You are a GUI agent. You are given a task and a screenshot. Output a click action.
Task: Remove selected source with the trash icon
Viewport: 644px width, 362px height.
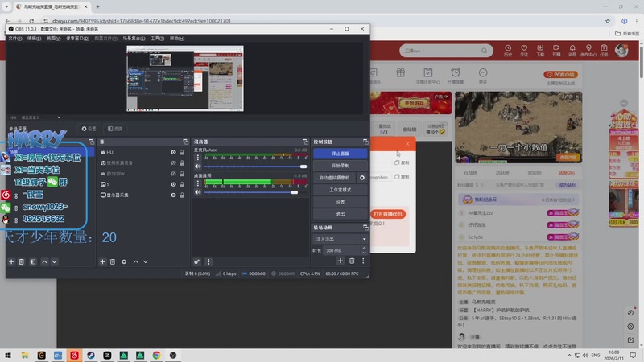click(x=113, y=262)
